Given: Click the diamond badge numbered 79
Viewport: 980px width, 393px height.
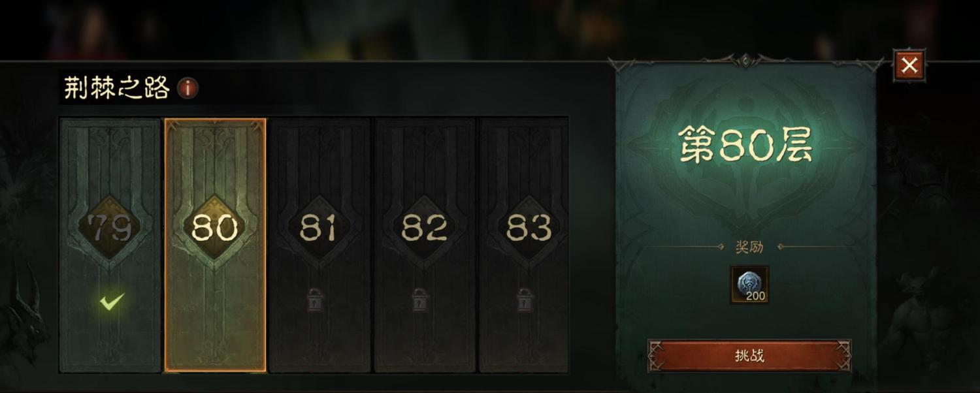Looking at the screenshot, I should (x=110, y=228).
